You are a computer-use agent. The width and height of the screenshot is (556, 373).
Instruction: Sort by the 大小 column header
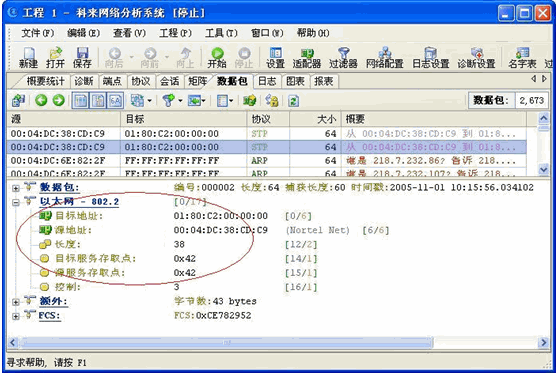coord(315,119)
